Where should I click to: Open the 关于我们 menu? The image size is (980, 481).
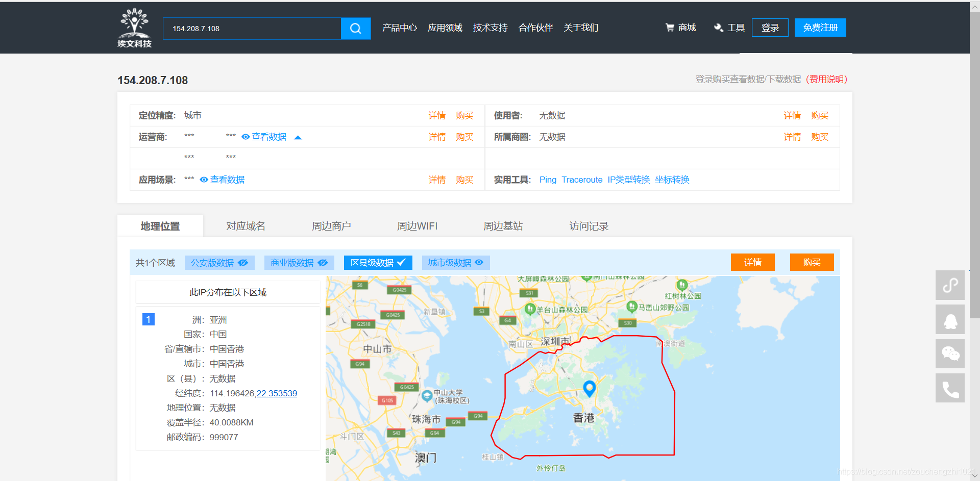(x=581, y=28)
